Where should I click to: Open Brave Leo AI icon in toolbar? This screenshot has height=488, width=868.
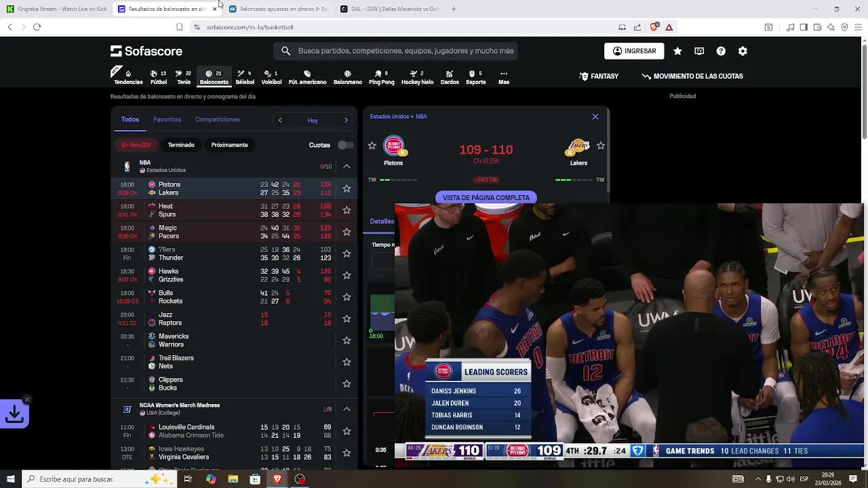click(x=831, y=27)
